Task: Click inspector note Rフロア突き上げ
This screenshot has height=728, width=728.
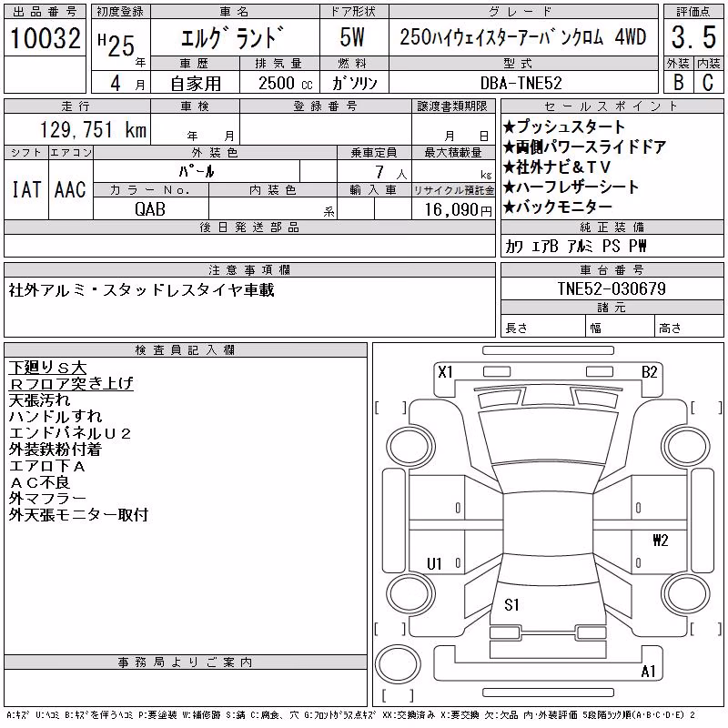Action: click(x=71, y=383)
